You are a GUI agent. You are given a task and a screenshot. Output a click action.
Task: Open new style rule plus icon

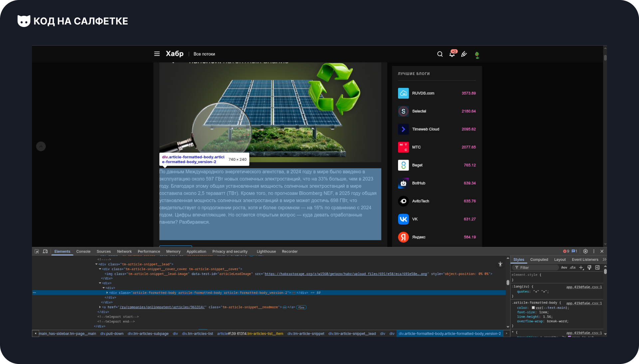pos(581,268)
